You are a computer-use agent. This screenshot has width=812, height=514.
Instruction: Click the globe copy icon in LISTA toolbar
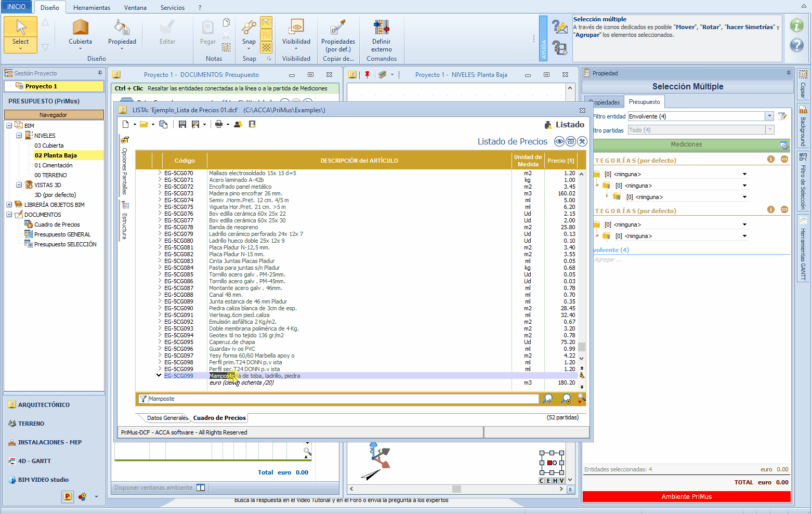click(163, 124)
